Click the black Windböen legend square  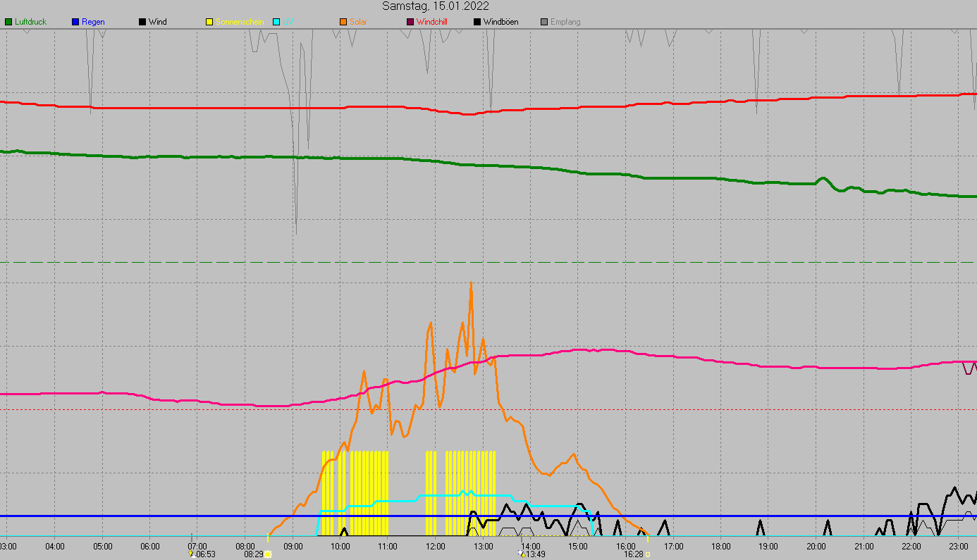(477, 22)
